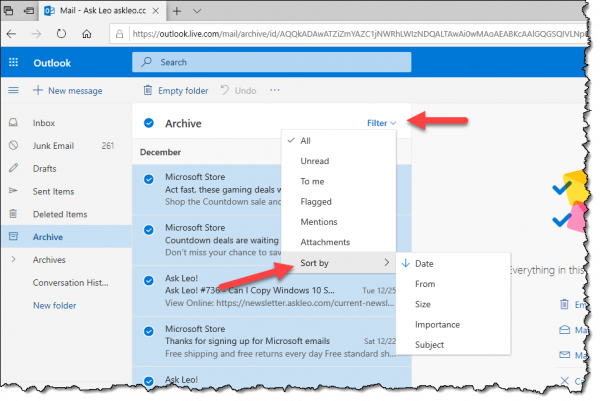600x401 pixels.
Task: Open the Outlook app launcher grid
Action: (14, 61)
